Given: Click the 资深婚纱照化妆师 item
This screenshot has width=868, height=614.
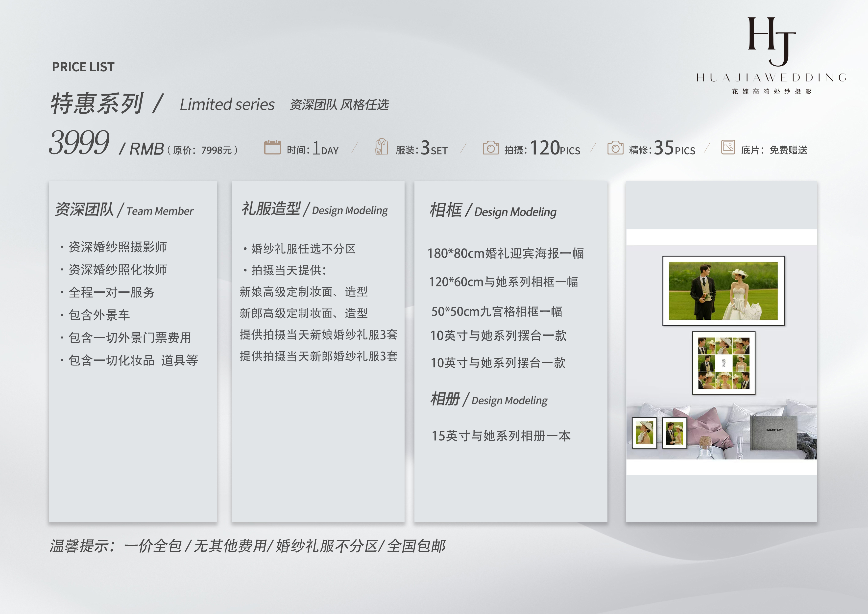Looking at the screenshot, I should (114, 270).
